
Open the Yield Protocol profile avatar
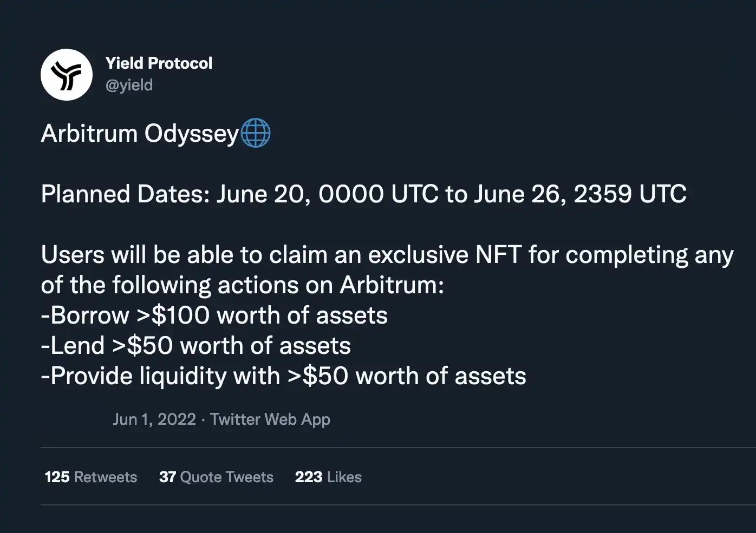(x=67, y=75)
